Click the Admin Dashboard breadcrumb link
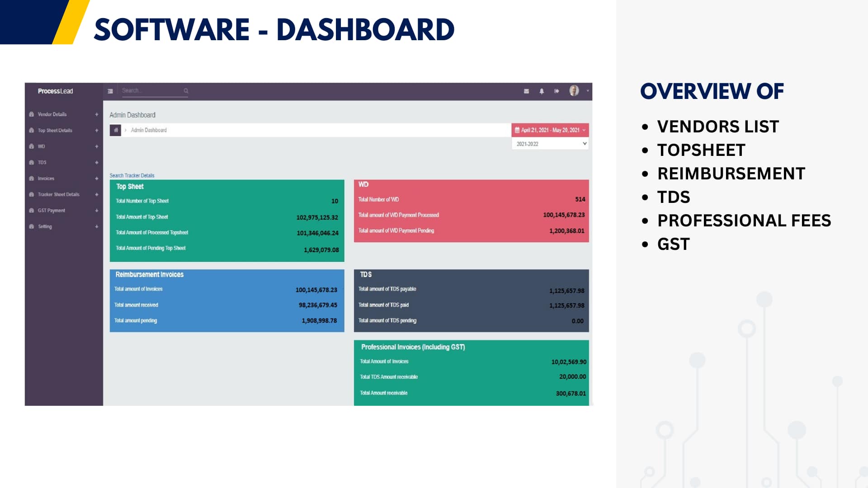The height and width of the screenshot is (488, 868). pyautogui.click(x=149, y=130)
